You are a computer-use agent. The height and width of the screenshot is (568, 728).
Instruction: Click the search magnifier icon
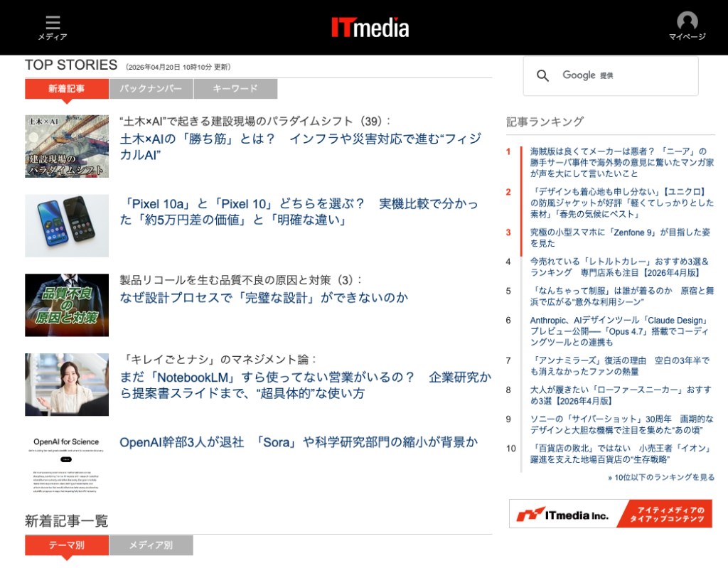click(542, 75)
